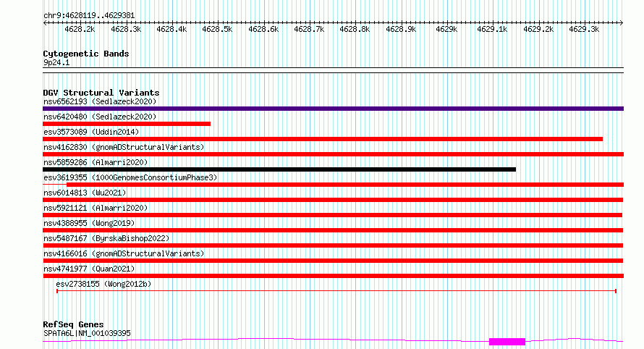Click the nsv4741977 (Quan2021) label
Image resolution: width=644 pixels, height=349 pixels.
tap(89, 269)
